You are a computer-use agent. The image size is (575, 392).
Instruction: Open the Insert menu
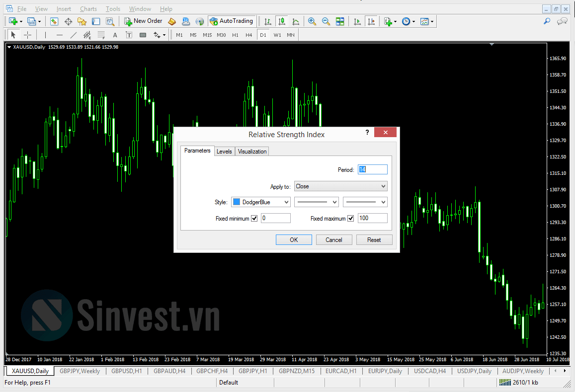64,9
